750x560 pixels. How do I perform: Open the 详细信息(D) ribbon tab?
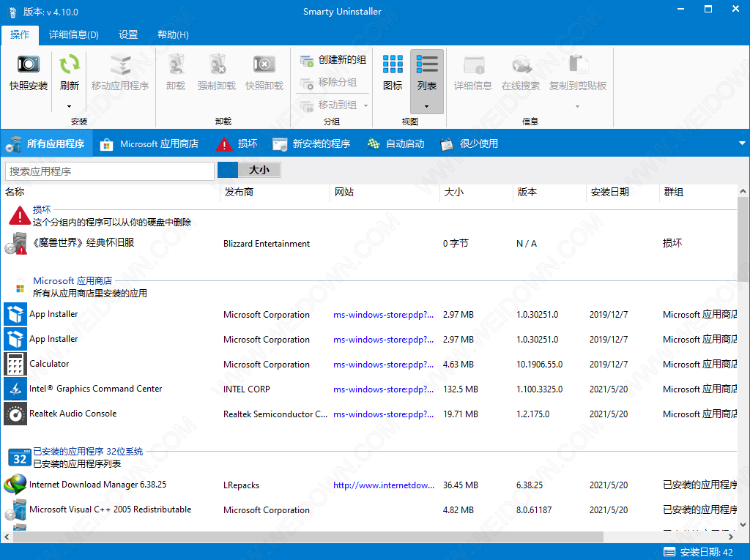click(x=74, y=34)
